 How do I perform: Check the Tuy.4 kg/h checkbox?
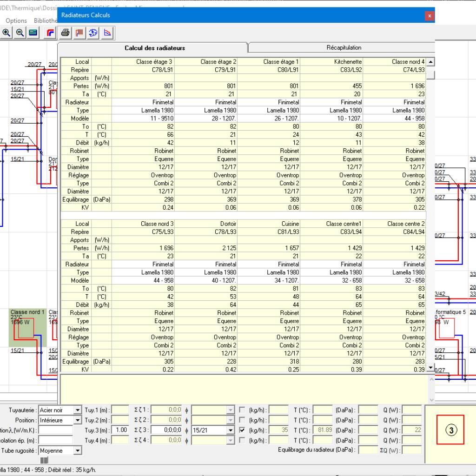(x=242, y=441)
